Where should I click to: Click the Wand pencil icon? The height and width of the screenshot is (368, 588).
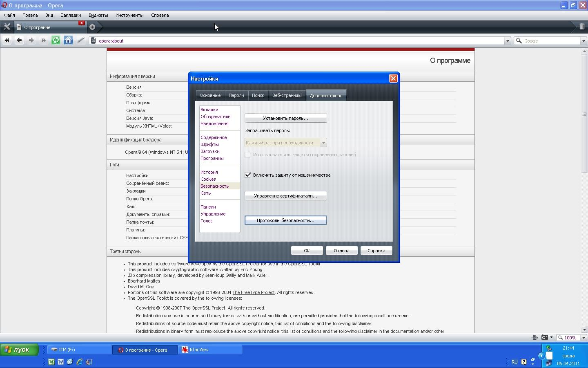point(81,40)
